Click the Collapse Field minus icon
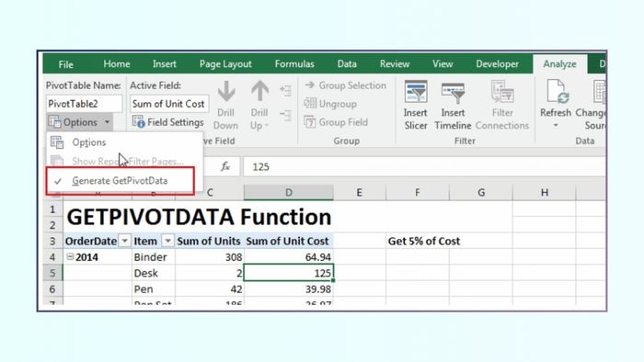The width and height of the screenshot is (644, 362). [x=285, y=115]
